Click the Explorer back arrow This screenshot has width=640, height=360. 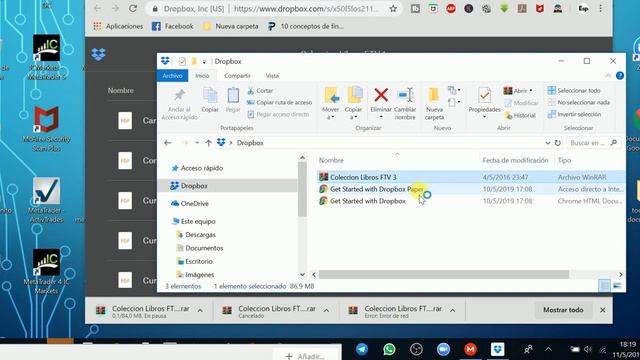pos(167,143)
